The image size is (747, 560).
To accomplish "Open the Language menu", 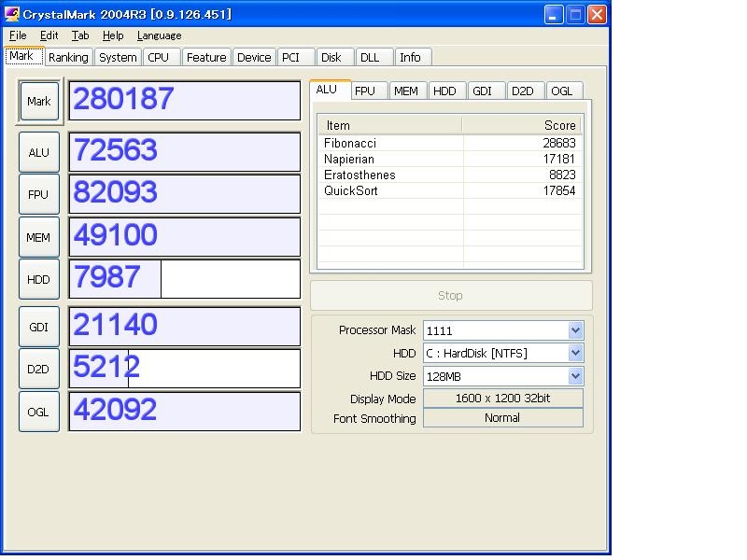I will [x=159, y=35].
